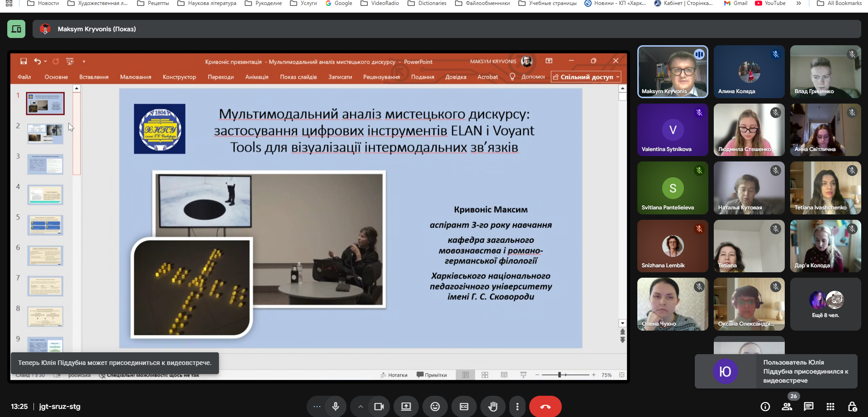The height and width of the screenshot is (417, 868).
Task: Toggle the camera on or off
Action: [379, 407]
